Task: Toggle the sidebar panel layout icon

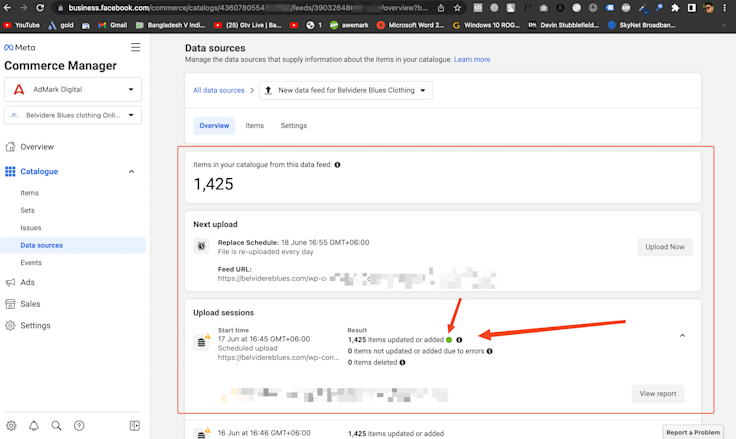Action: pos(134,425)
